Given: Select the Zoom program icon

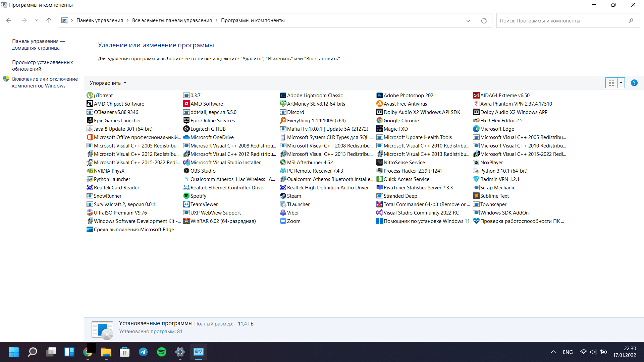Looking at the screenshot, I should tap(283, 221).
